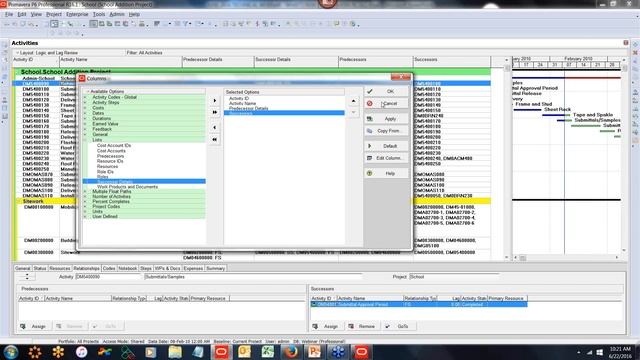The image size is (640, 360).
Task: Open the Edit Column dialog
Action: (386, 158)
